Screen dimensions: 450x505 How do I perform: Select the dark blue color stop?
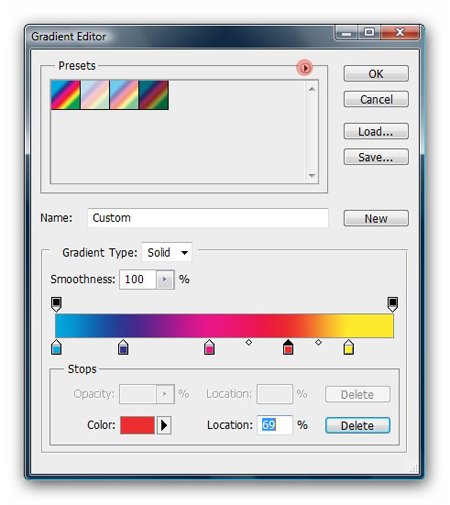pyautogui.click(x=123, y=347)
